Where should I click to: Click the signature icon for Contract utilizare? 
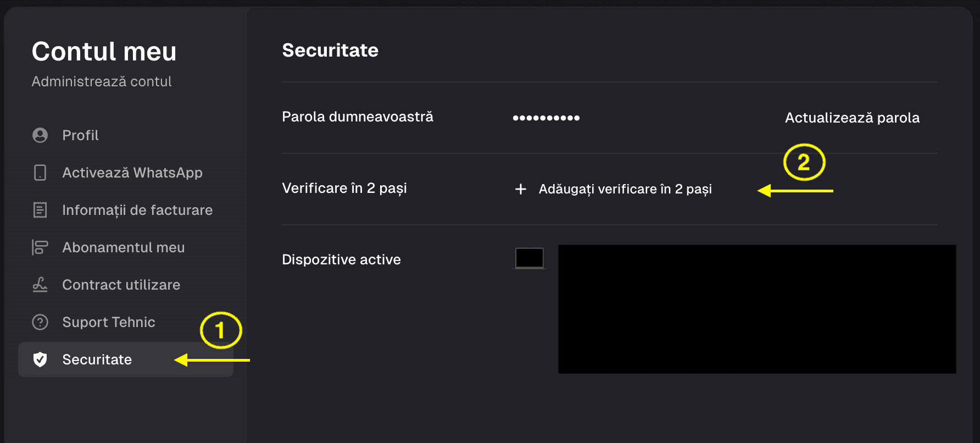pos(40,285)
